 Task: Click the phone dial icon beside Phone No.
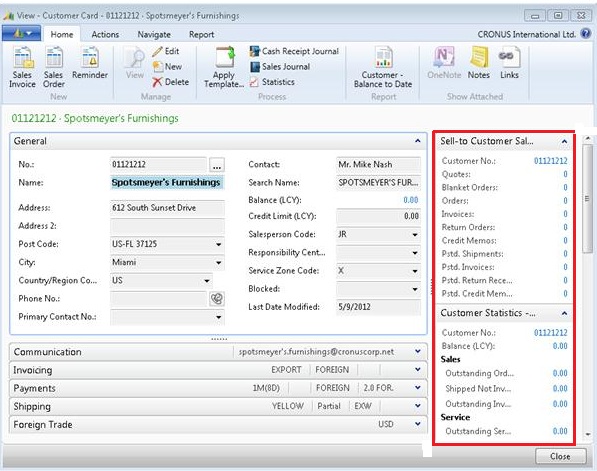coord(217,299)
